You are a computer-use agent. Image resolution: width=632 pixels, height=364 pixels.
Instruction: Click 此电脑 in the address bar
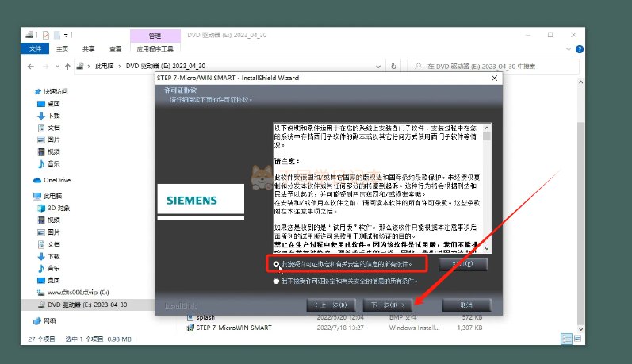104,66
